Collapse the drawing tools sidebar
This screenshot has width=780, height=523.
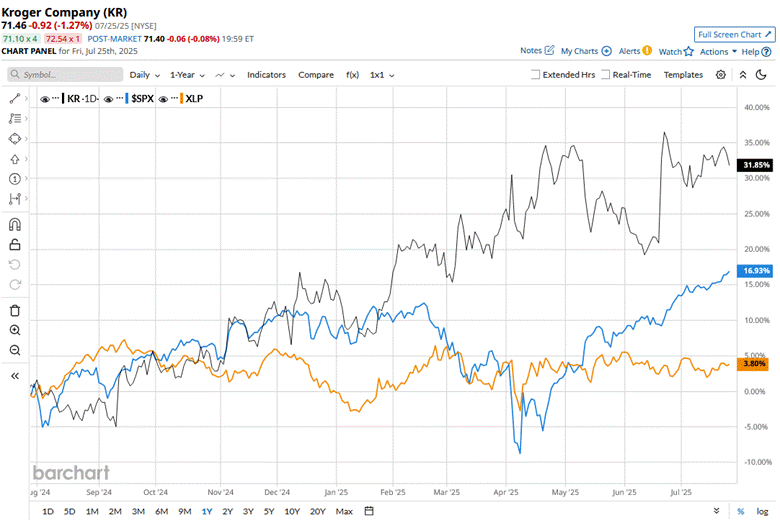pos(14,376)
